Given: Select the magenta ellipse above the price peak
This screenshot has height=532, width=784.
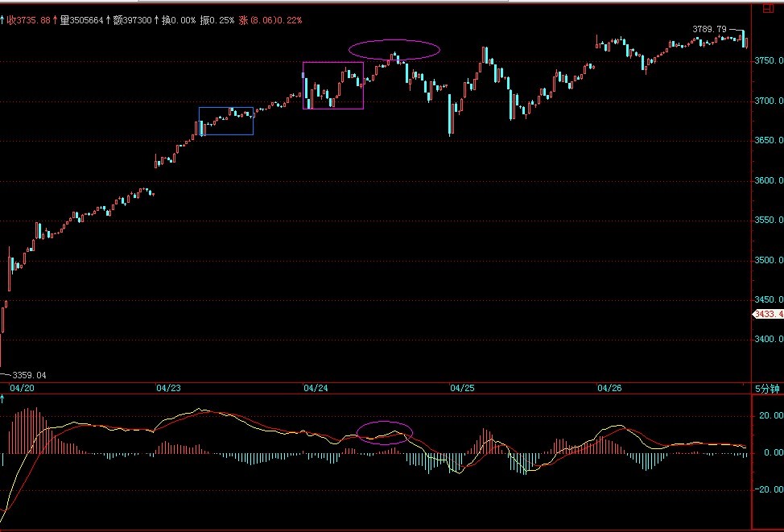Looking at the screenshot, I should point(394,49).
